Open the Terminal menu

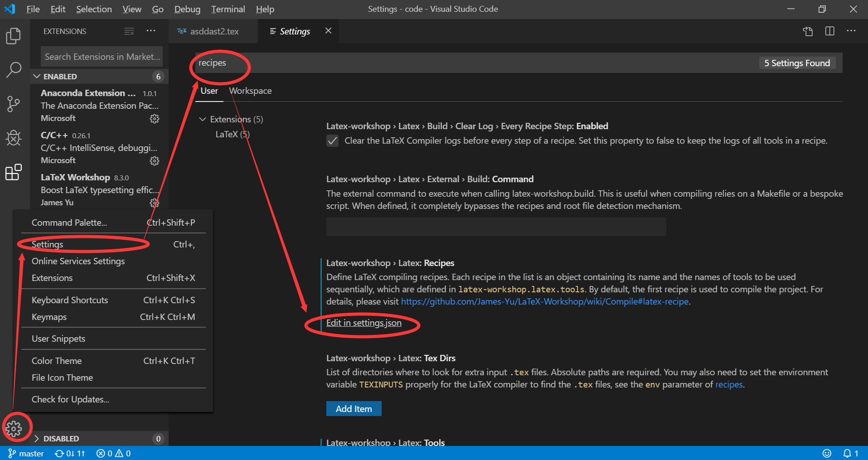(x=228, y=9)
